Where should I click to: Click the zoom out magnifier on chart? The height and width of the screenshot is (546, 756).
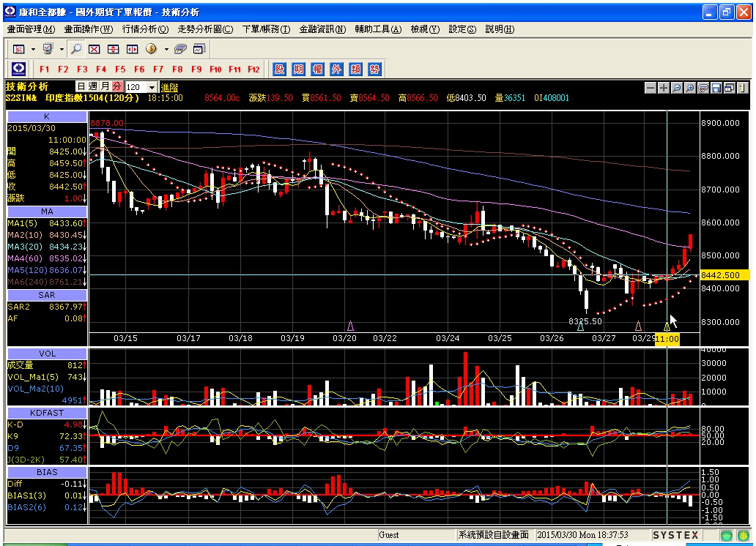coord(676,88)
